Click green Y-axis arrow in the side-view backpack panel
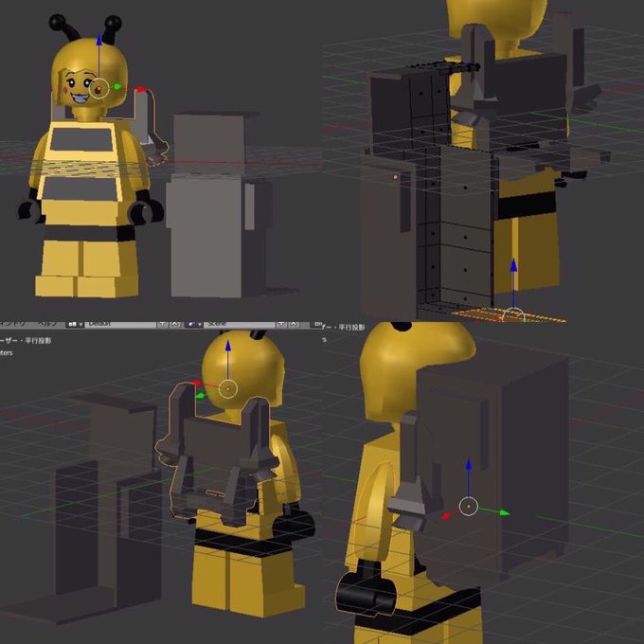Screen dimensions: 644x644 pos(504,512)
